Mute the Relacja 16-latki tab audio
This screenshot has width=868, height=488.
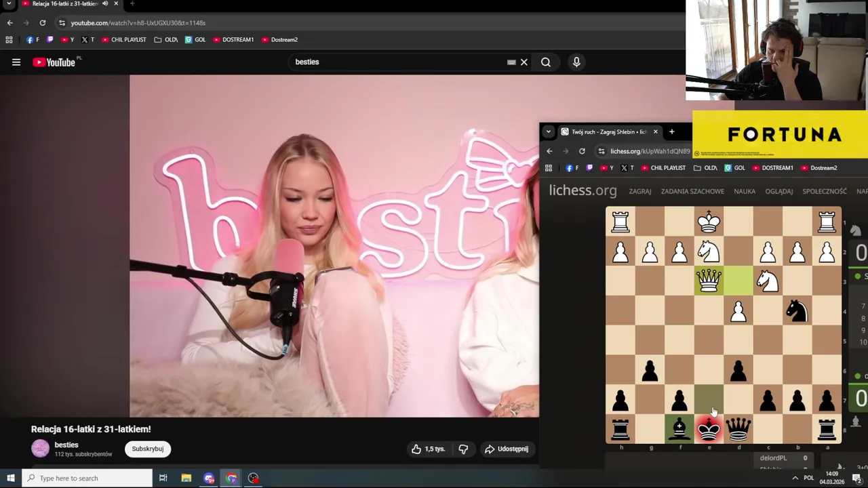pos(105,3)
